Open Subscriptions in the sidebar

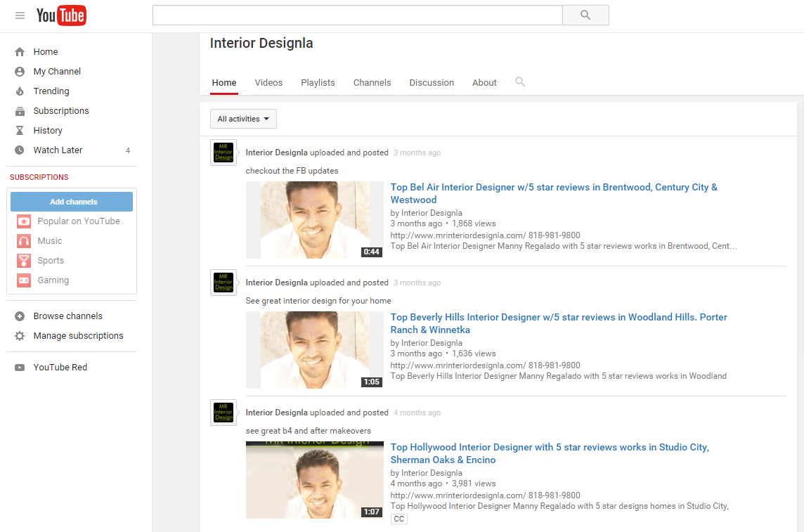coord(61,111)
